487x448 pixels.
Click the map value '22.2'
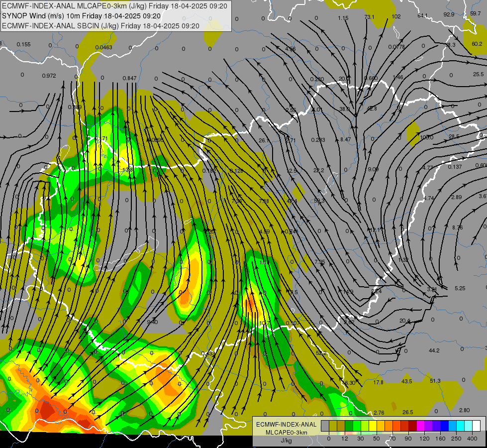[x=319, y=170]
